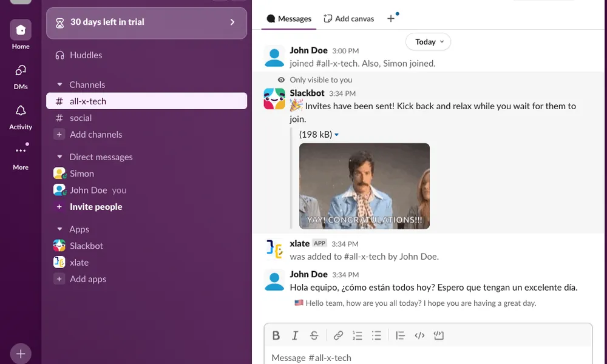Open the social channel
This screenshot has height=364, width=607.
pyautogui.click(x=146, y=118)
